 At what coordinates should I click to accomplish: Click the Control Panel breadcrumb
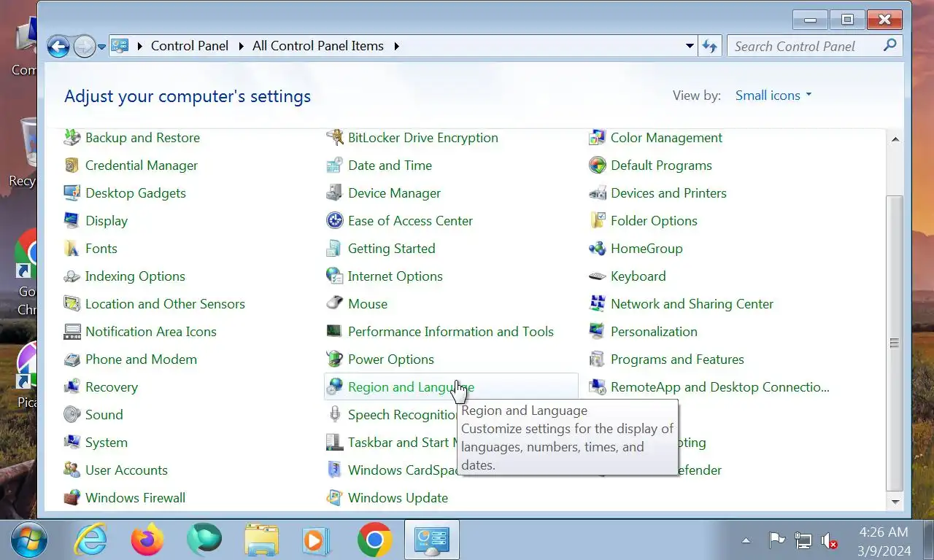click(x=190, y=46)
